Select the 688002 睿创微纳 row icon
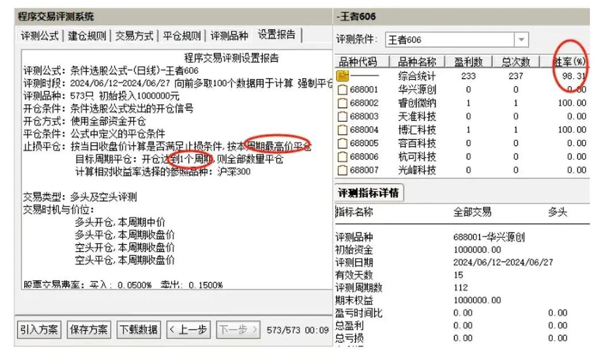The width and height of the screenshot is (600, 364). pyautogui.click(x=343, y=103)
